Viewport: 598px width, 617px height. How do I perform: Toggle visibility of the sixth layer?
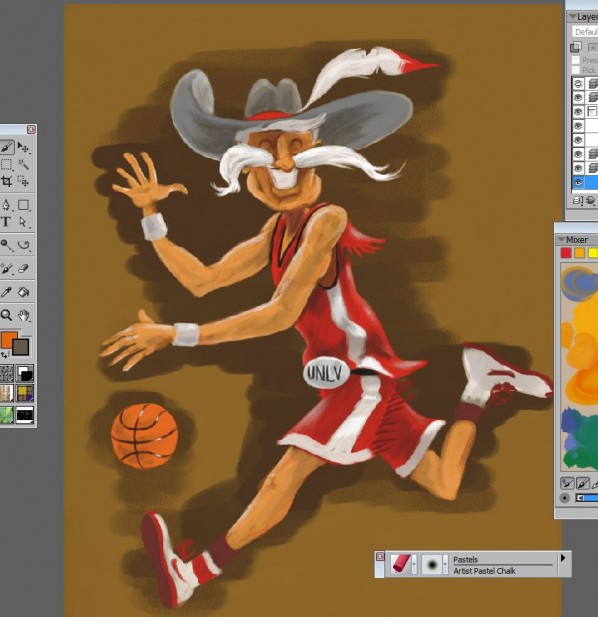click(x=578, y=154)
